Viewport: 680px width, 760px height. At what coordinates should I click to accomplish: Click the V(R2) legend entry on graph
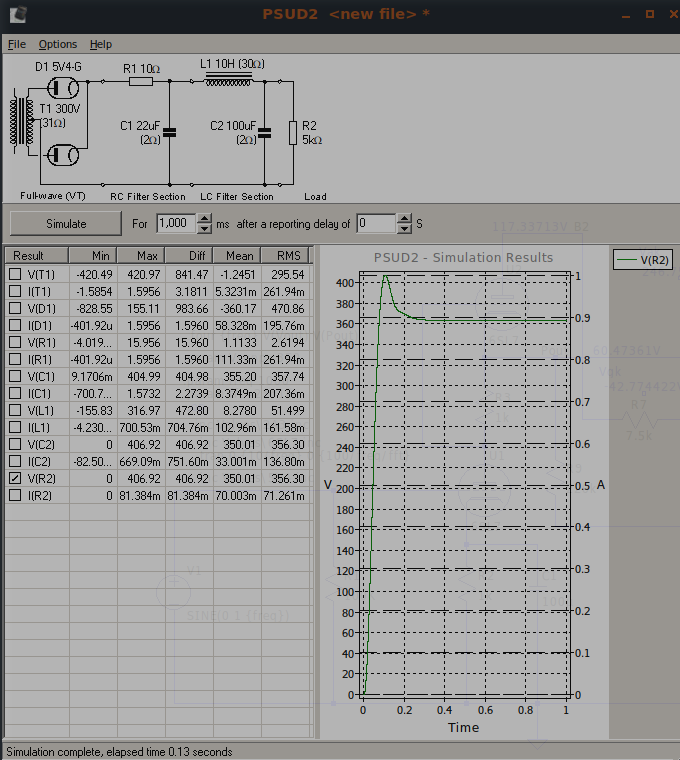tap(643, 260)
